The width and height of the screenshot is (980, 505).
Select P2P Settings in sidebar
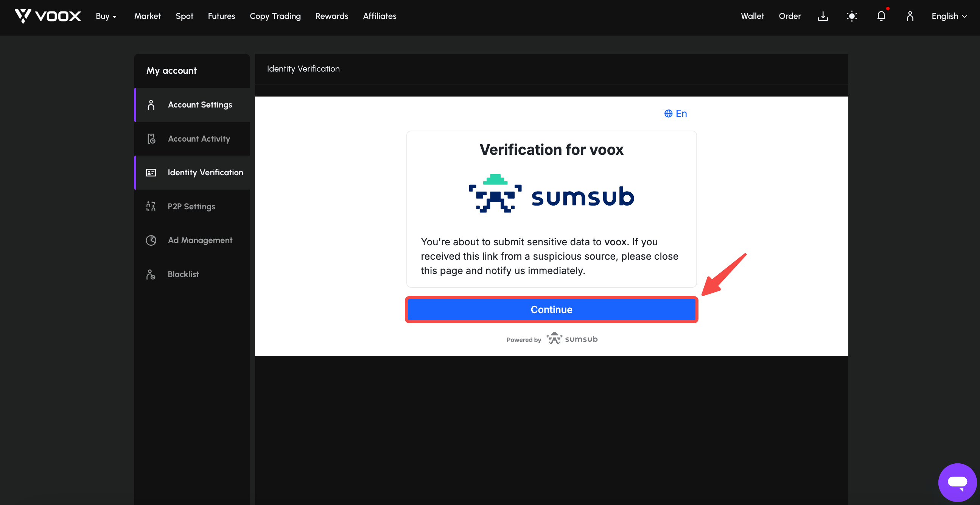[192, 206]
